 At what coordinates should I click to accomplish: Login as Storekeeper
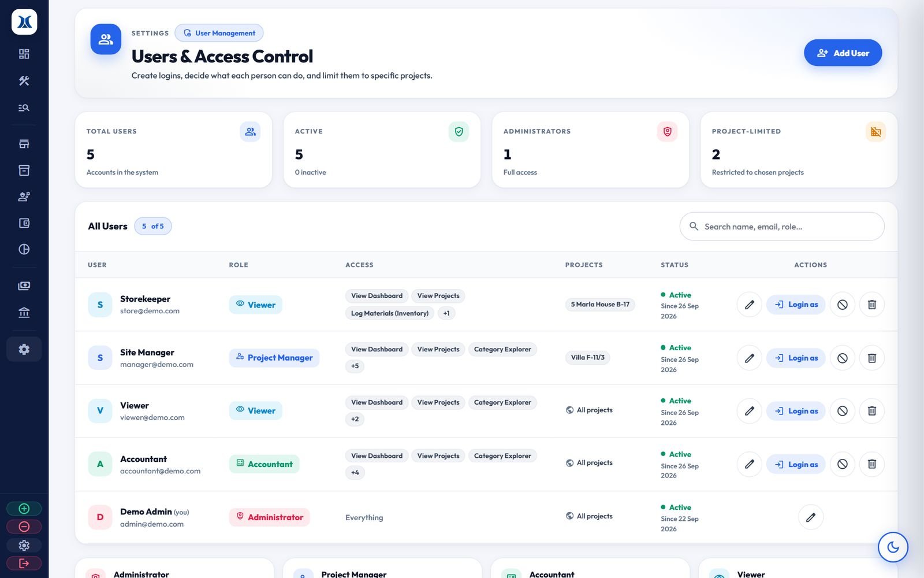click(796, 305)
